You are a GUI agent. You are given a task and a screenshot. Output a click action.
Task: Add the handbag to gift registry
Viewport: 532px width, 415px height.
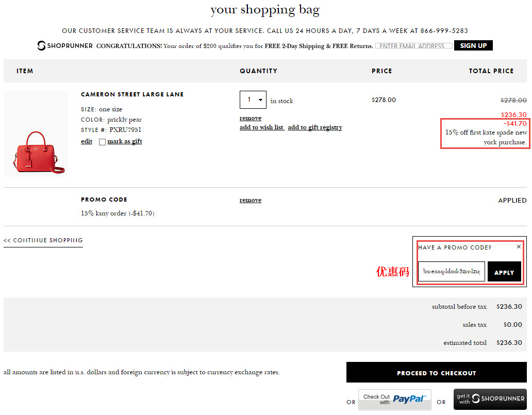[315, 127]
